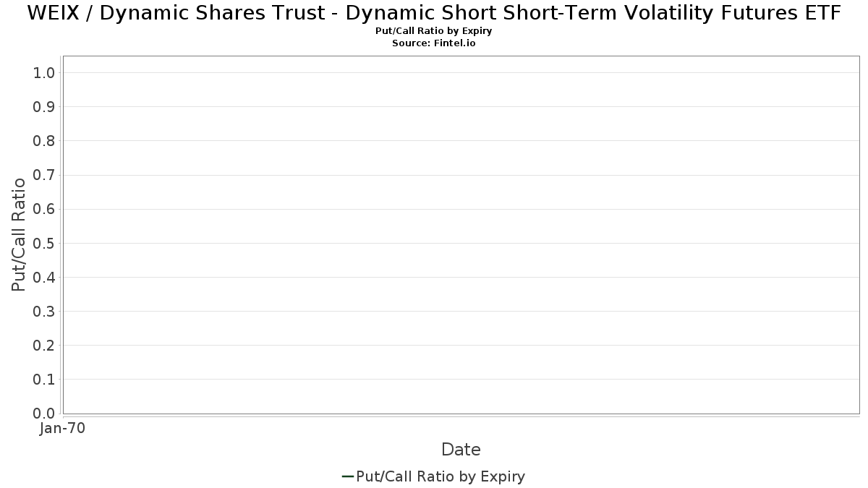Image resolution: width=868 pixels, height=488 pixels.
Task: Click the center of the empty plot area
Action: coord(461,235)
